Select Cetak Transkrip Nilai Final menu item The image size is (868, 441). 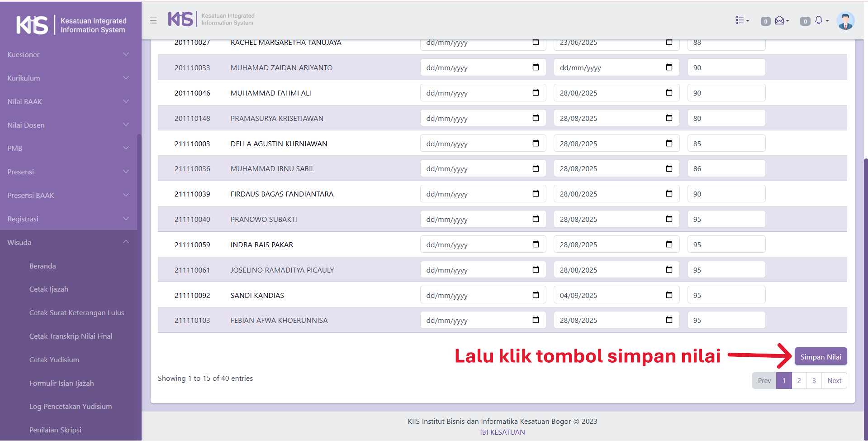click(x=71, y=336)
